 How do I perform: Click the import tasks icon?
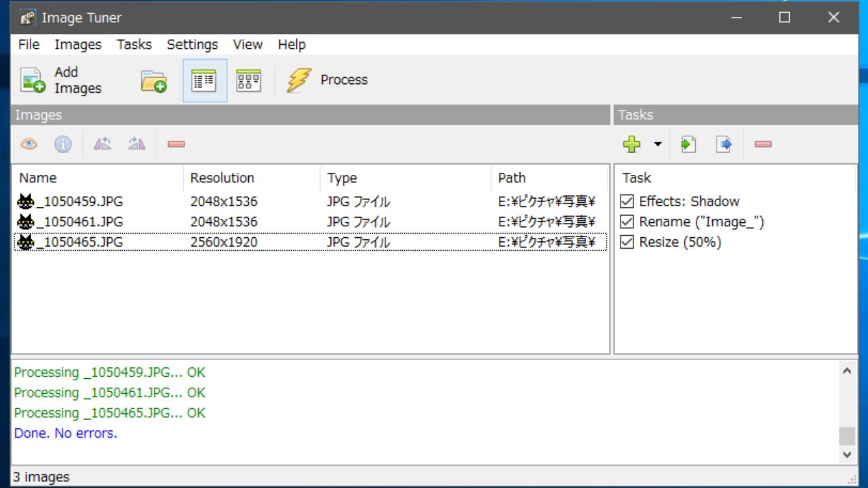(688, 144)
